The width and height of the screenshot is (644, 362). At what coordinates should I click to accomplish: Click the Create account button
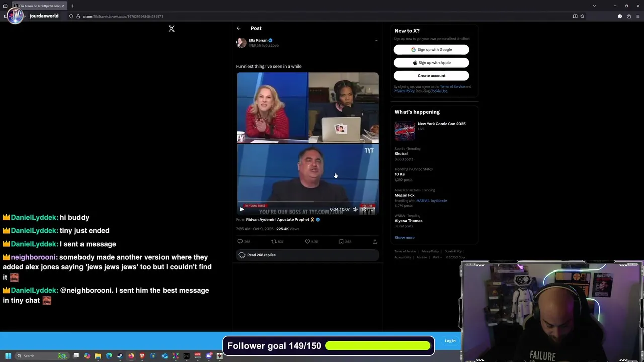431,76
